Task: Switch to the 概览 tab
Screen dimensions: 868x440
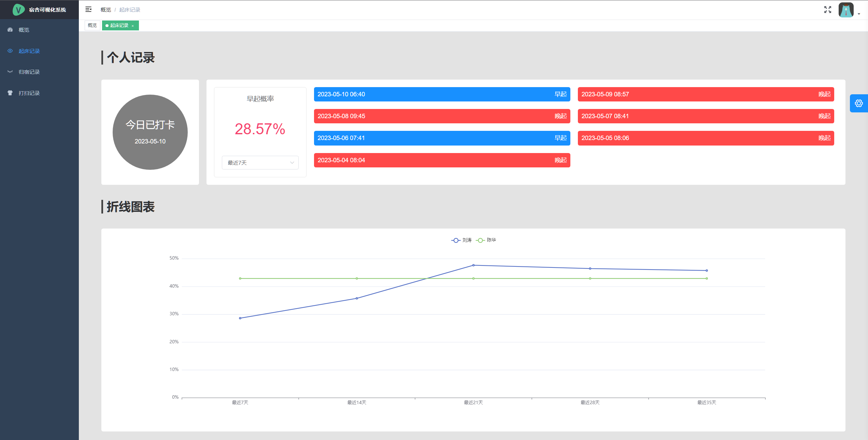Action: pyautogui.click(x=92, y=25)
